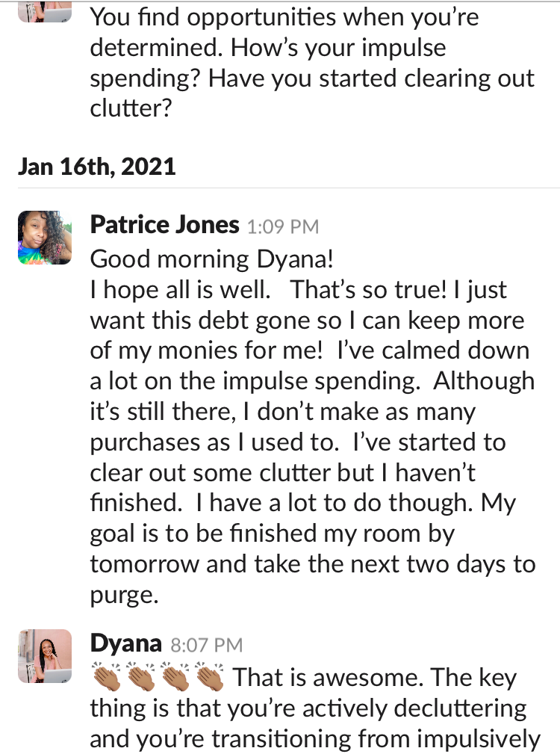
Task: Tap the Dyana sender name
Action: point(125,643)
